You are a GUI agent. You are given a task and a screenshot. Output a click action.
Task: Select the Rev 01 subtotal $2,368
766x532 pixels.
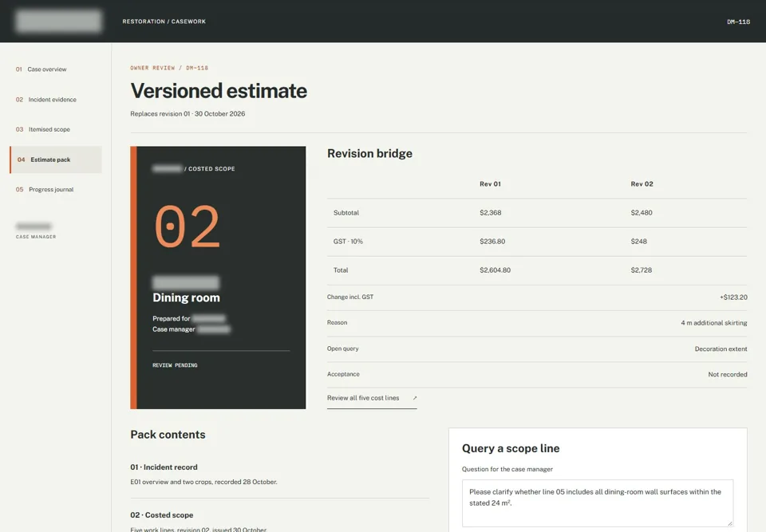[x=491, y=213]
